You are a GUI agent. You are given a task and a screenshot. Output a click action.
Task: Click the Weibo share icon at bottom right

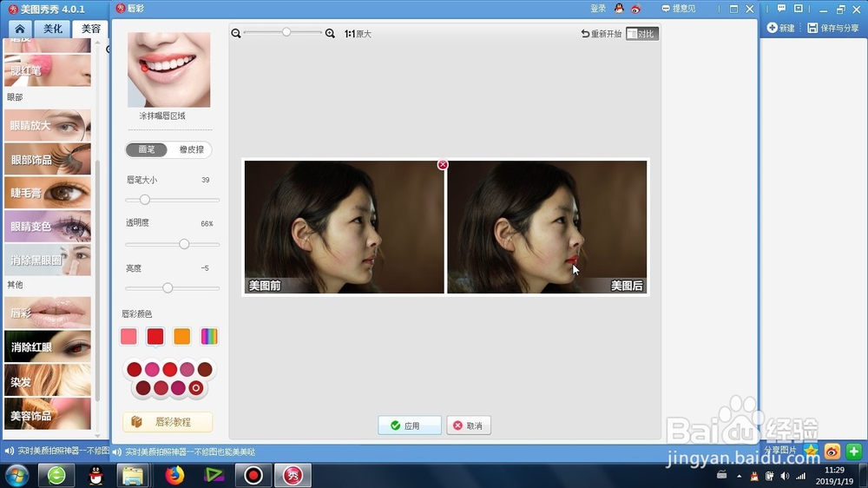(x=832, y=452)
